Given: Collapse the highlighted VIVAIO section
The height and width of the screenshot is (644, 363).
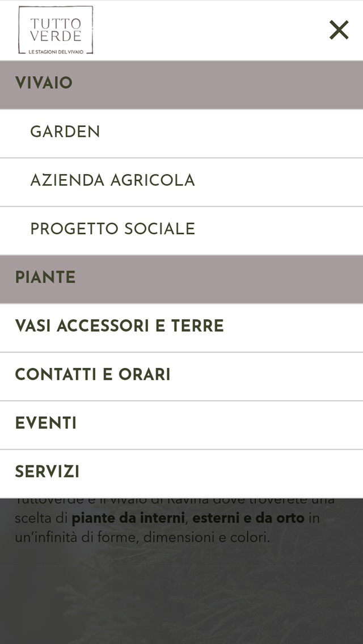Looking at the screenshot, I should click(x=181, y=84).
